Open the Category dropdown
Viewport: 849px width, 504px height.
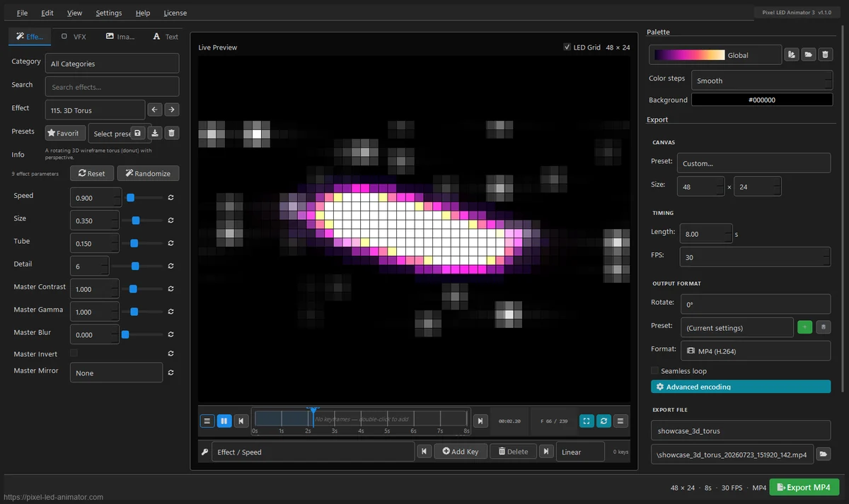(112, 64)
